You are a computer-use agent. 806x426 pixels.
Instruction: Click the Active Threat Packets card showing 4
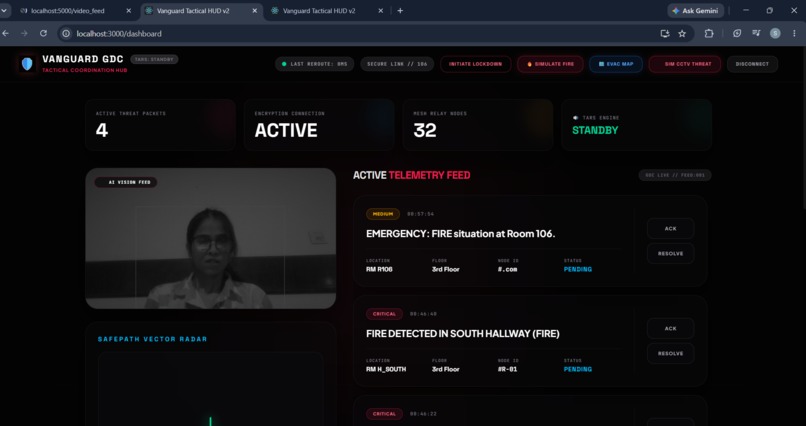(160, 124)
